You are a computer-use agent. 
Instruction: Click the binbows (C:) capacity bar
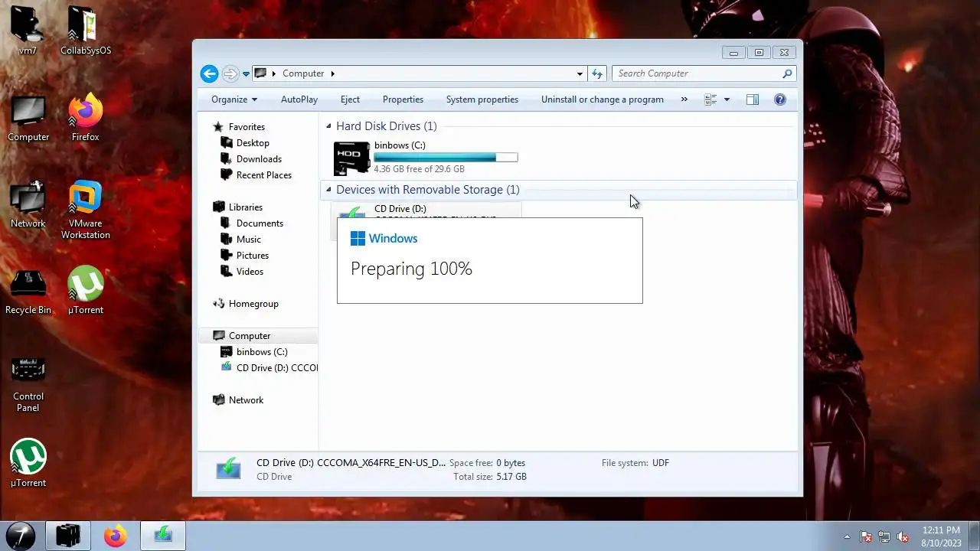(446, 157)
